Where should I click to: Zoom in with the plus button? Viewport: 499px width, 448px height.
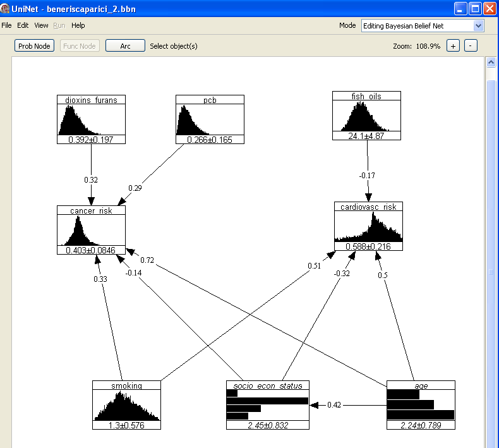click(453, 45)
